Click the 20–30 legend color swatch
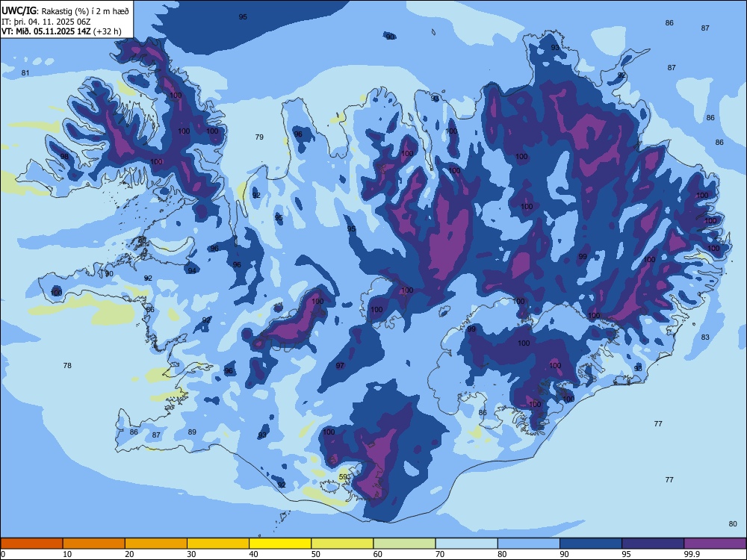 tap(156, 544)
